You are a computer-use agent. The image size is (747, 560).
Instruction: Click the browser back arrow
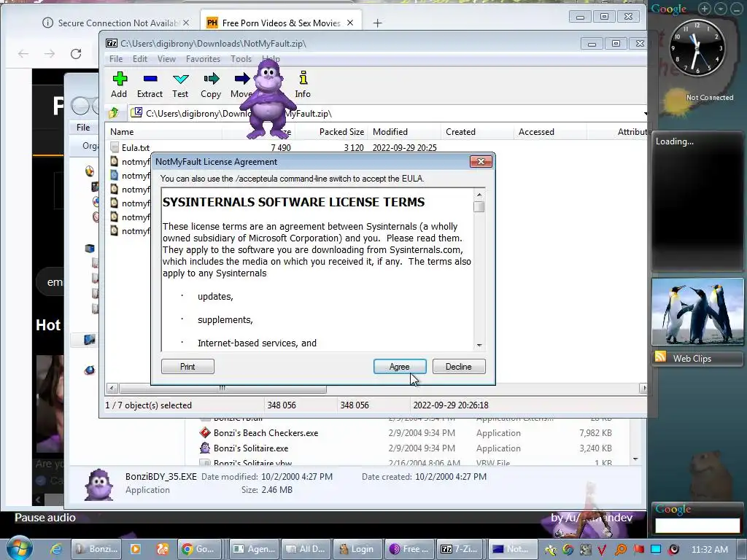[x=23, y=54]
